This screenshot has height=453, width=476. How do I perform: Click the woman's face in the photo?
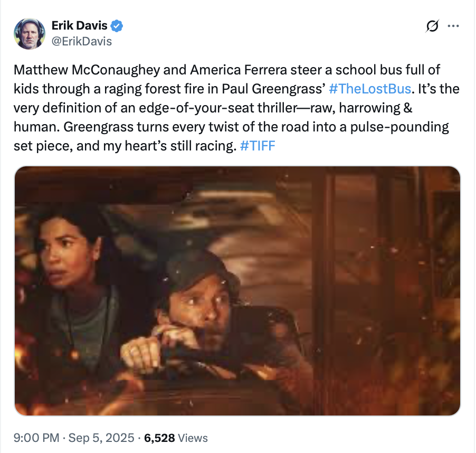[x=58, y=248]
